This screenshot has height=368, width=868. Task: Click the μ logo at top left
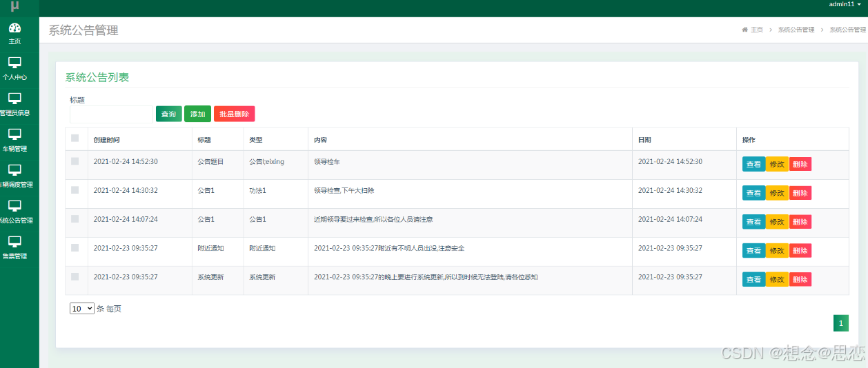[14, 6]
